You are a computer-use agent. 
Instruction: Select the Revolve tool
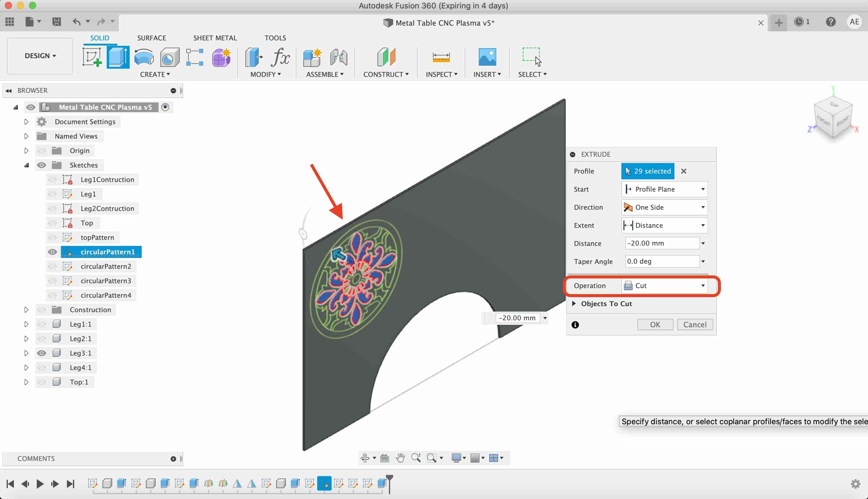[x=144, y=57]
